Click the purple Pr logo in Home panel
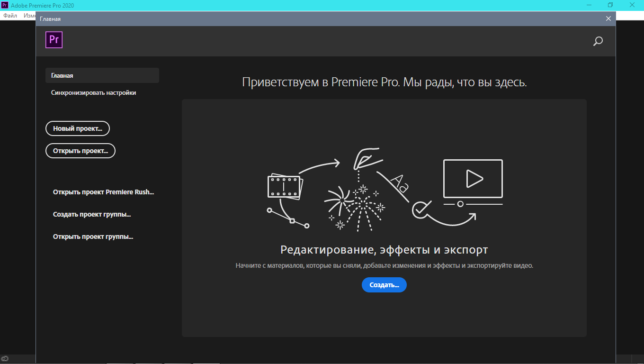 coord(54,40)
